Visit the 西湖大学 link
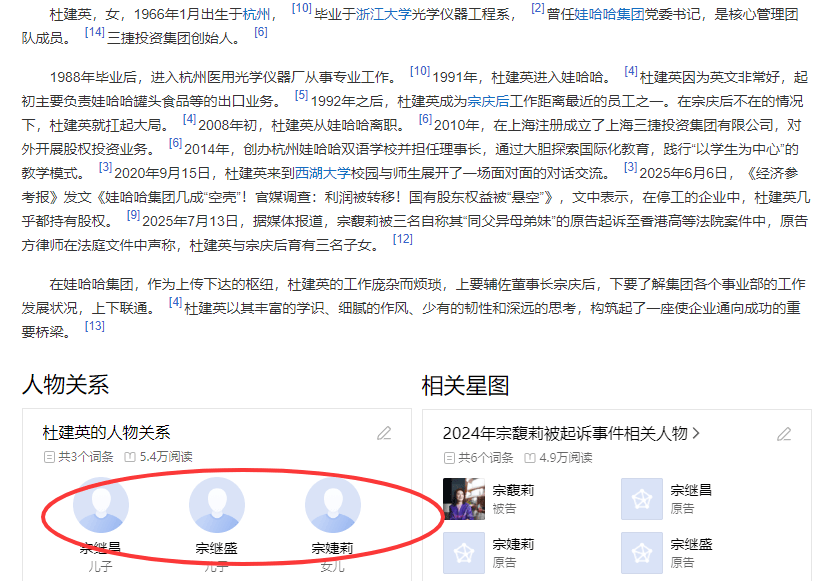The image size is (821, 581). (x=323, y=173)
